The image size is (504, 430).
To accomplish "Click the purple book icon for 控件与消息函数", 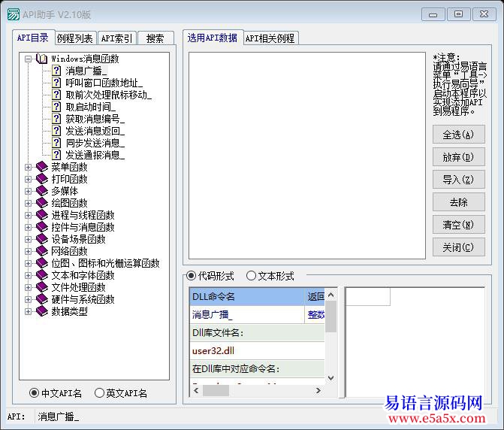I will point(42,227).
